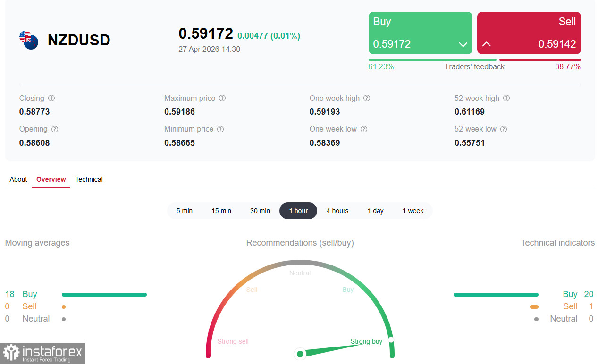Click the moving averages Buy count 18
The width and height of the screenshot is (598, 364).
[10, 294]
